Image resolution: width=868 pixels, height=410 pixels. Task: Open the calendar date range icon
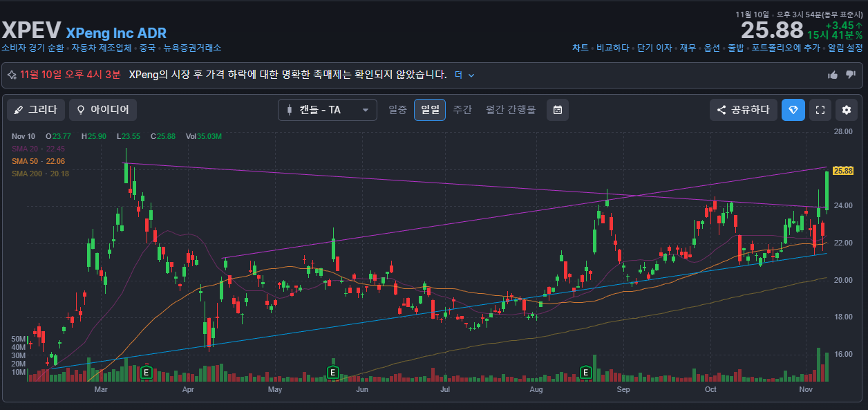click(558, 110)
